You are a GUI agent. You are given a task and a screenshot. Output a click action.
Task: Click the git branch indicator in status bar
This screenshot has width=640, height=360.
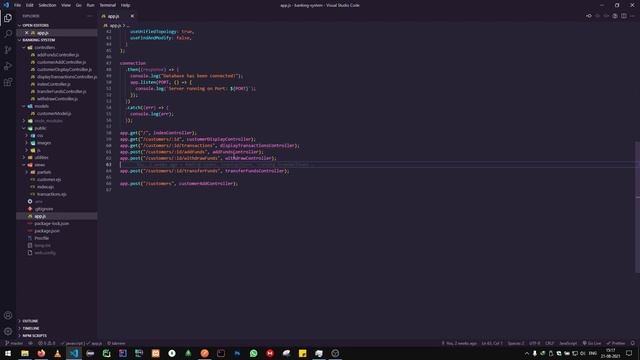pos(14,343)
